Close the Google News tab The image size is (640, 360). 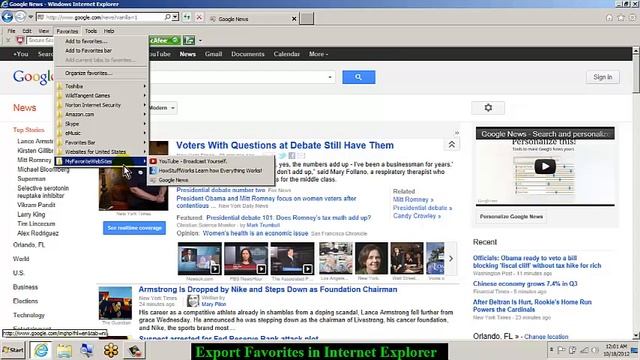294,19
